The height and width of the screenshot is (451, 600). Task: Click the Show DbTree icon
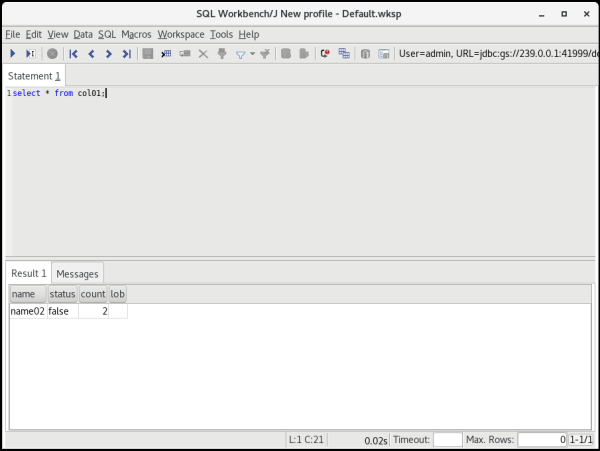383,54
